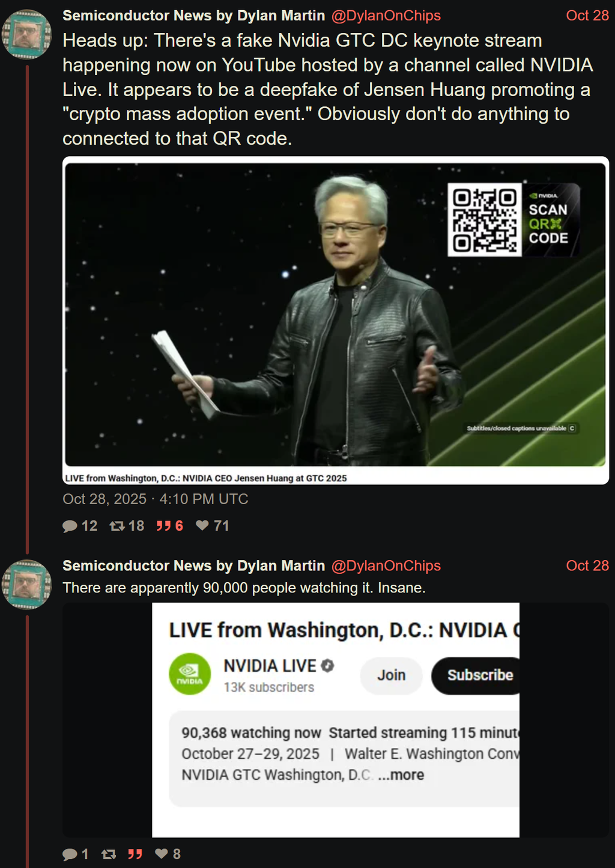The height and width of the screenshot is (868, 615).
Task: Click reply icon on the second post
Action: pos(70,854)
